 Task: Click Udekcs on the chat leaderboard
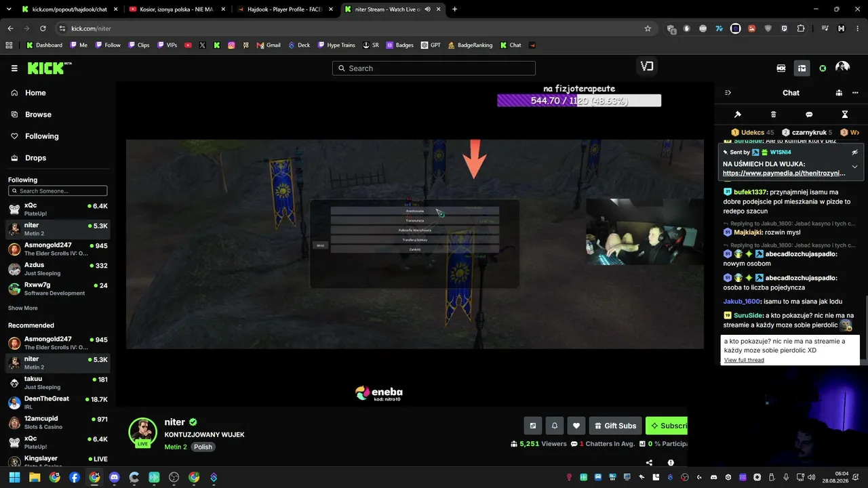click(x=752, y=132)
